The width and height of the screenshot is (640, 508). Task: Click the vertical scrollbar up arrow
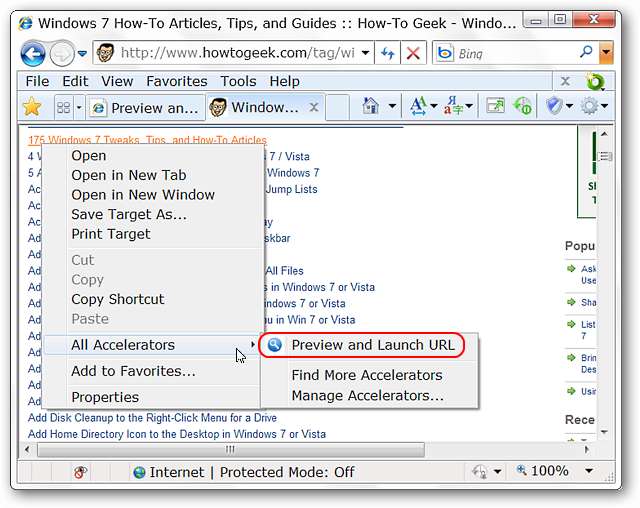604,134
